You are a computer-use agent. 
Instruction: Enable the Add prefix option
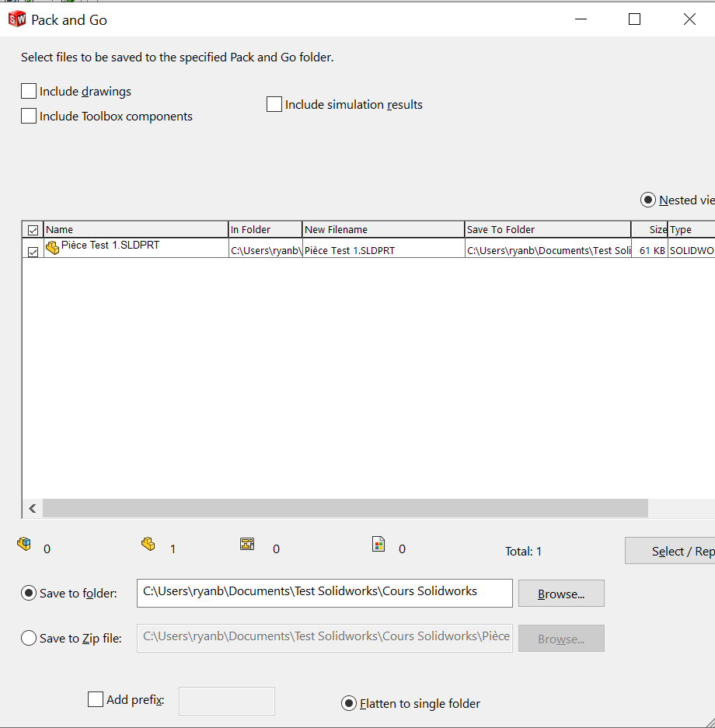[x=96, y=698]
